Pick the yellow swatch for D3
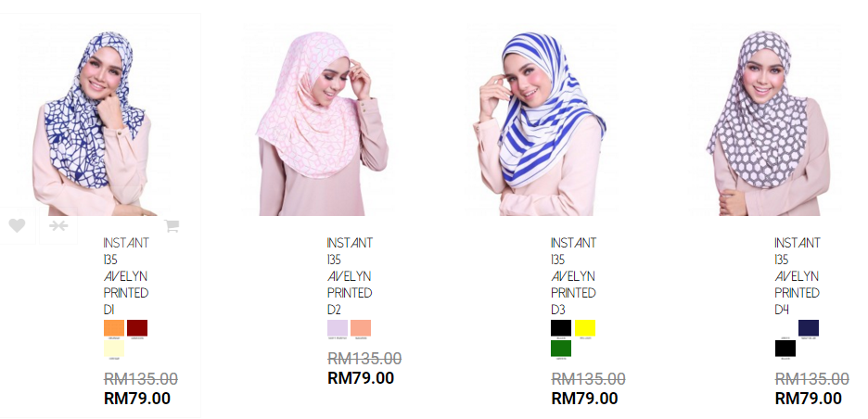 tap(585, 328)
